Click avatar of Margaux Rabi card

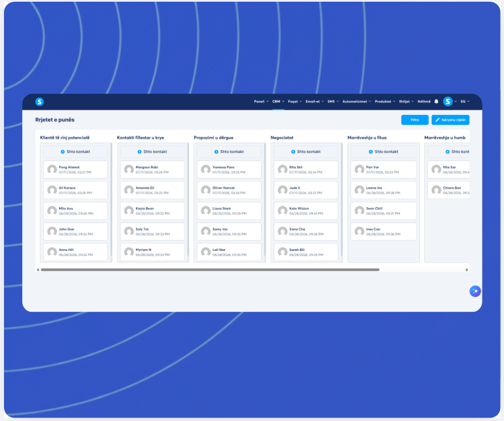(x=129, y=170)
